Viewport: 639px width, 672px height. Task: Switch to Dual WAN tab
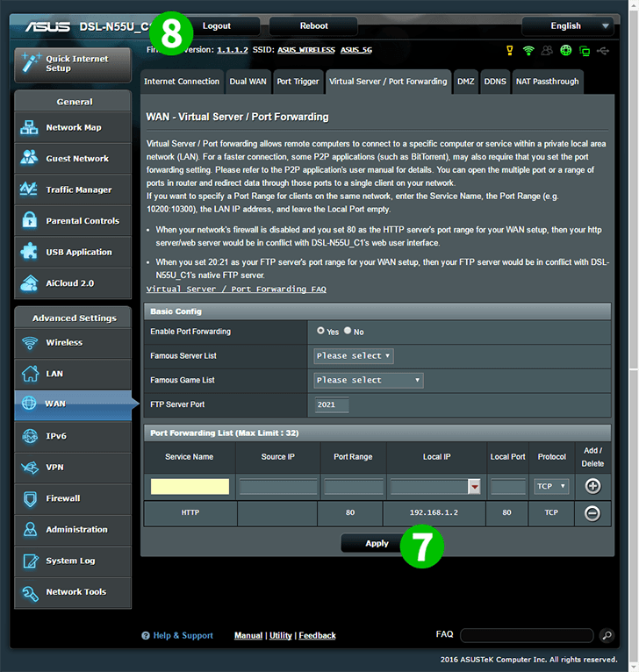point(248,82)
